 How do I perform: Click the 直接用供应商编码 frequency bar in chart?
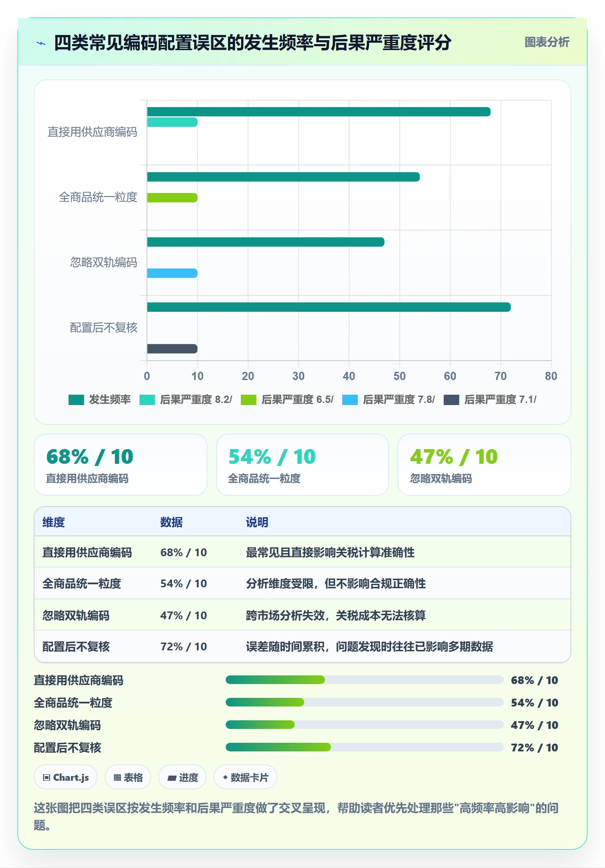(x=318, y=112)
